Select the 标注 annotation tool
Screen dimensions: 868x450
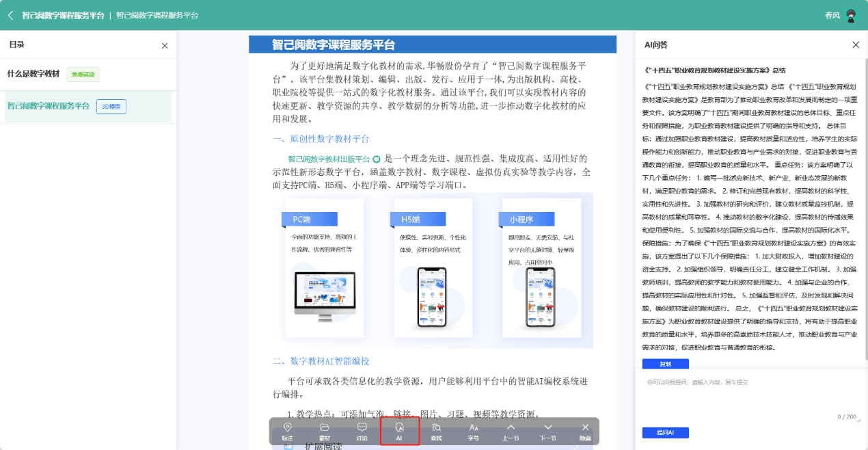(288, 432)
